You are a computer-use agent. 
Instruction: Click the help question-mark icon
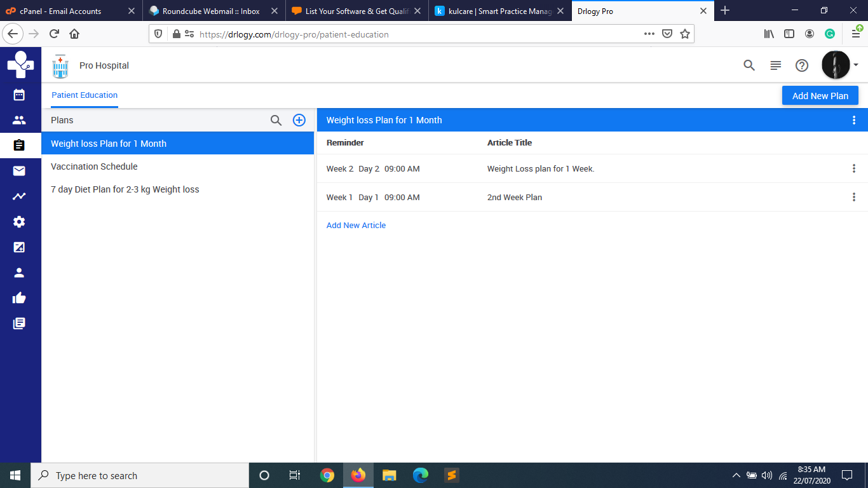pos(801,65)
